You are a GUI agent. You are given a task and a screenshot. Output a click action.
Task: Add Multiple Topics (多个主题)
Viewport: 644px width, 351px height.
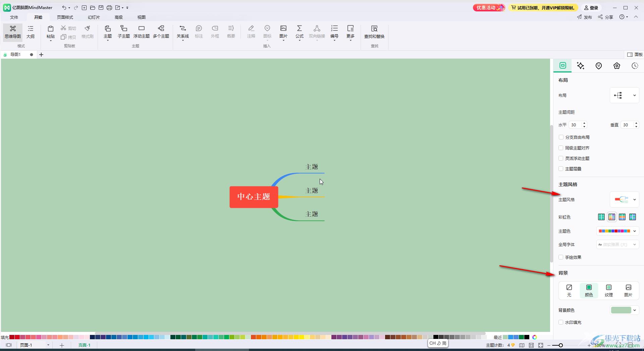click(161, 32)
